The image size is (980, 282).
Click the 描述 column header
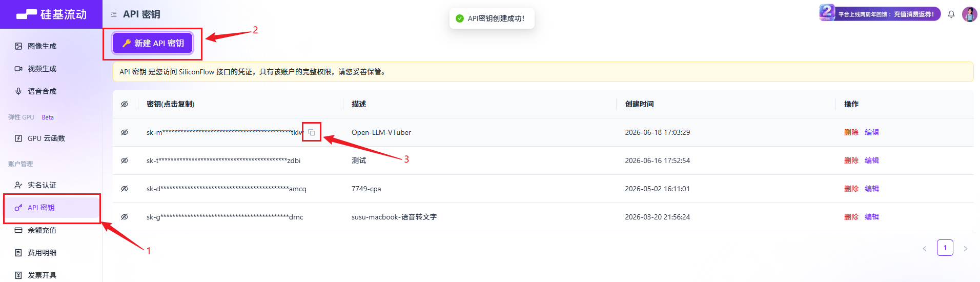pos(359,104)
